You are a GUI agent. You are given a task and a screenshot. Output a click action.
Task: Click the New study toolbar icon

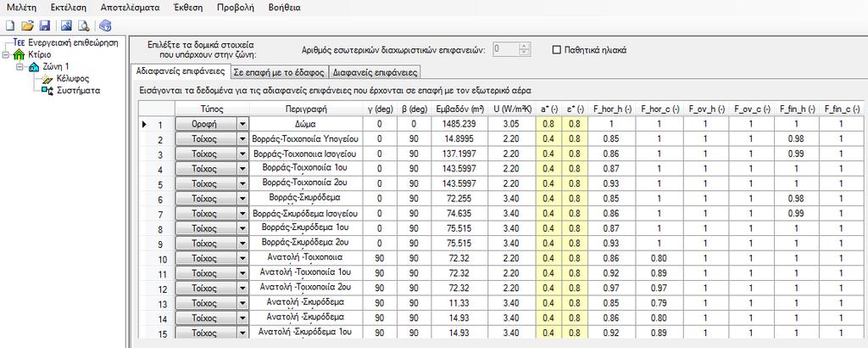[x=9, y=25]
